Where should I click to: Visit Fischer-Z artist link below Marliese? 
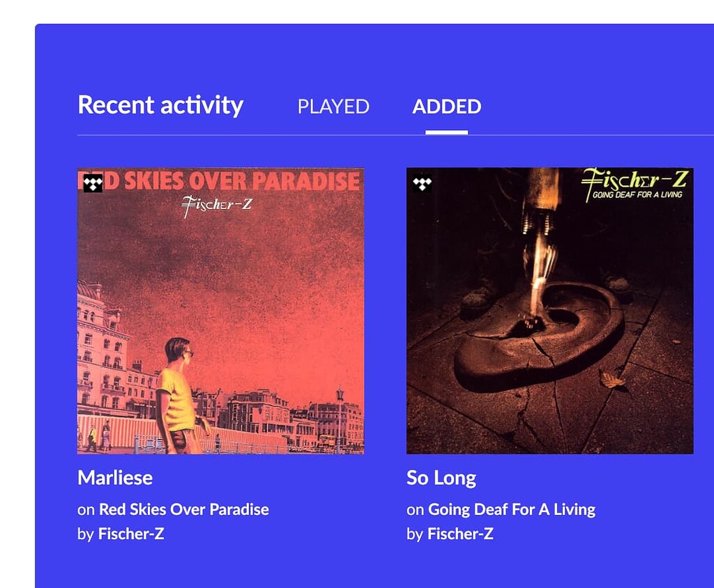tap(131, 534)
